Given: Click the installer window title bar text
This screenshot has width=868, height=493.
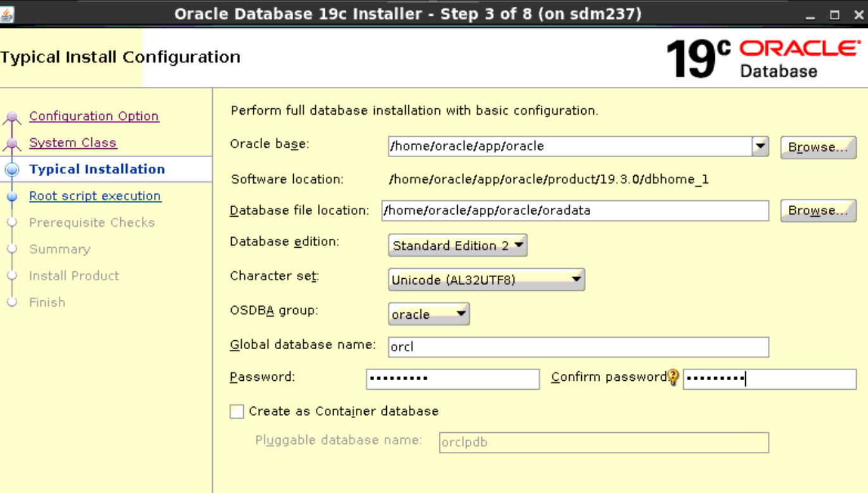Looking at the screenshot, I should [408, 14].
